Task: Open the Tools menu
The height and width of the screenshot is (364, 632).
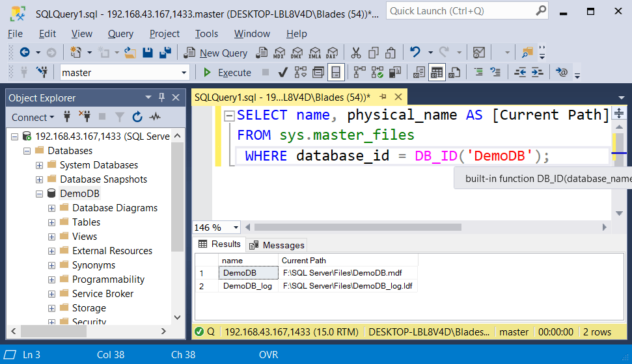Action: point(206,34)
